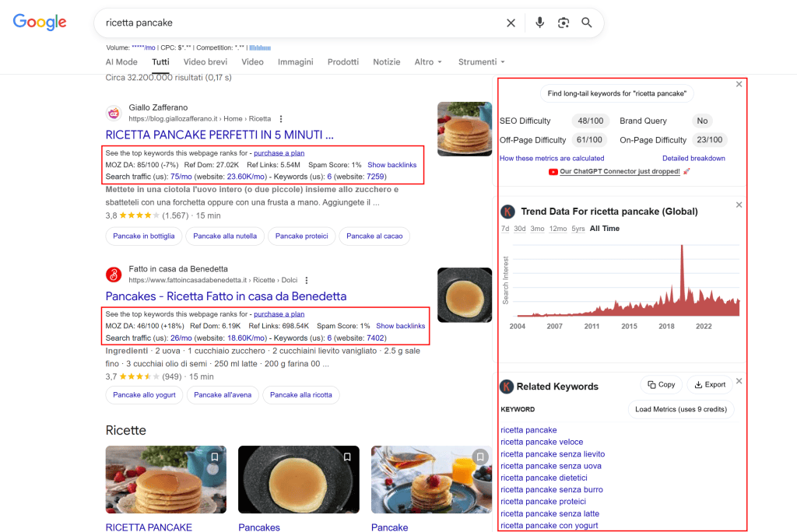
Task: Select Pancake in bottiglia chip
Action: point(144,236)
